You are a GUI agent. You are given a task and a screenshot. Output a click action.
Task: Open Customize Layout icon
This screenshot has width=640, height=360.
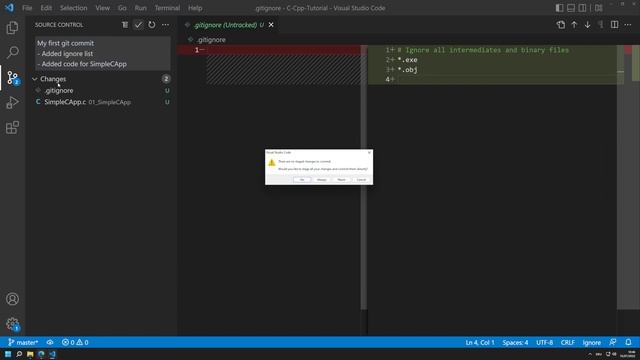point(598,8)
